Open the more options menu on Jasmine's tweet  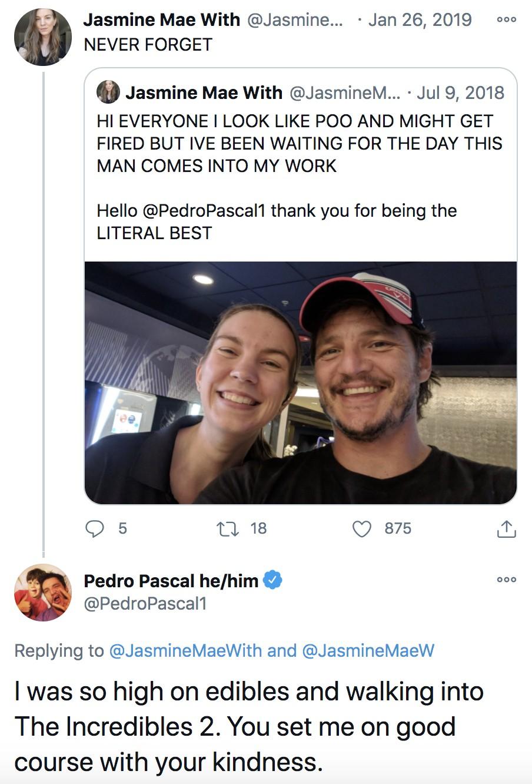[505, 19]
